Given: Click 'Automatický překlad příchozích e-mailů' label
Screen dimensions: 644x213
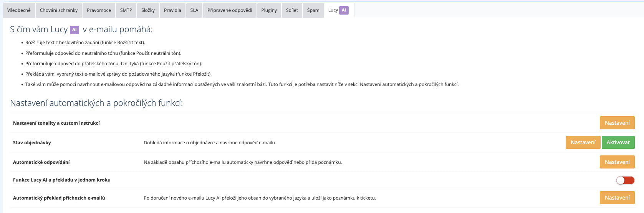Looking at the screenshot, I should 59,198.
